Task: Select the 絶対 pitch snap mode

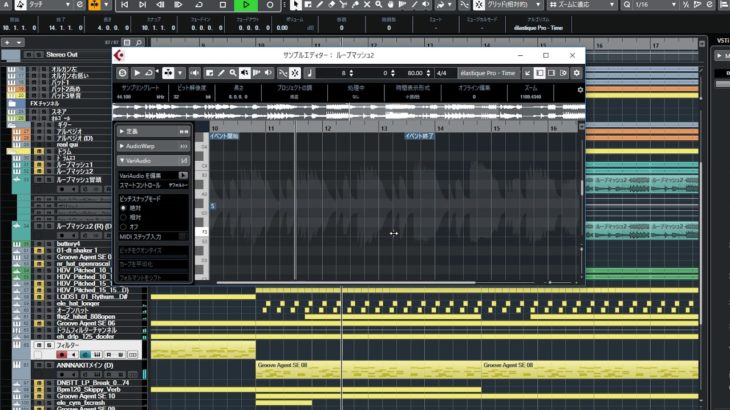Action: click(x=123, y=208)
